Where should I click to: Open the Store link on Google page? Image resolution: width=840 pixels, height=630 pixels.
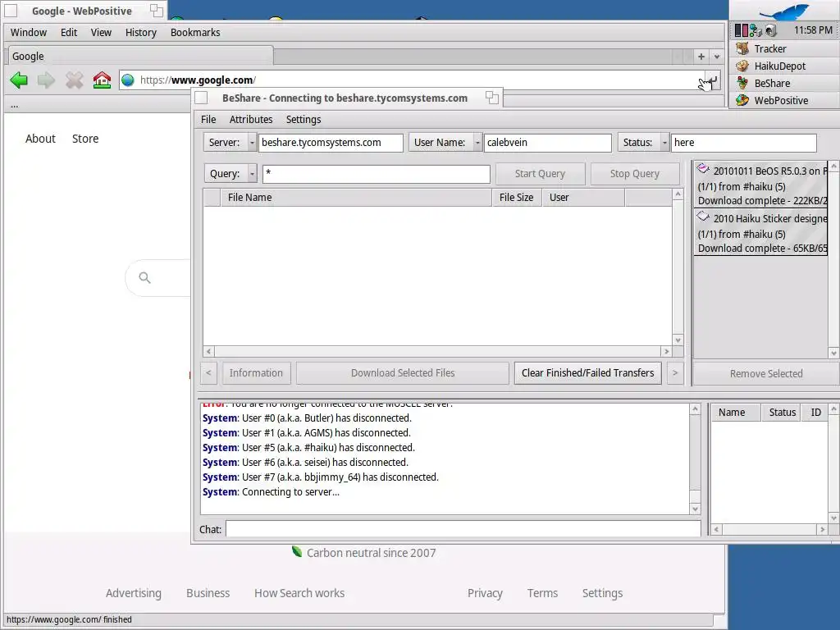(x=85, y=139)
